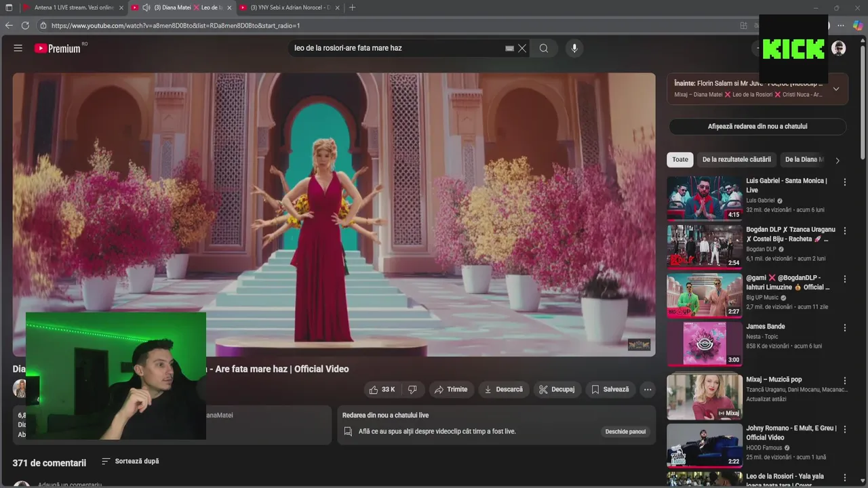Click Luis Gabriel channel name

point(760,201)
